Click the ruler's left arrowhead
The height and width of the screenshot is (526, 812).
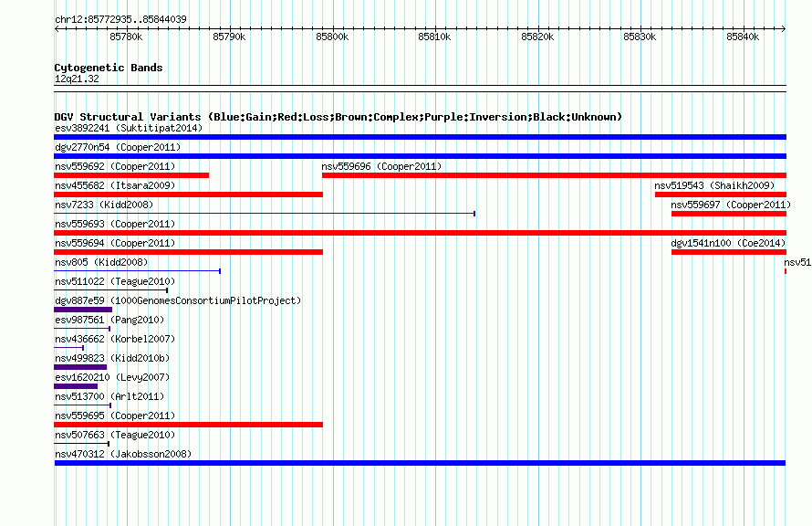tap(57, 29)
